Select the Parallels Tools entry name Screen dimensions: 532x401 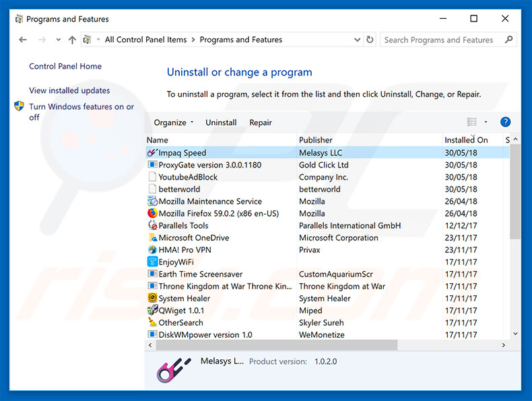tap(183, 225)
